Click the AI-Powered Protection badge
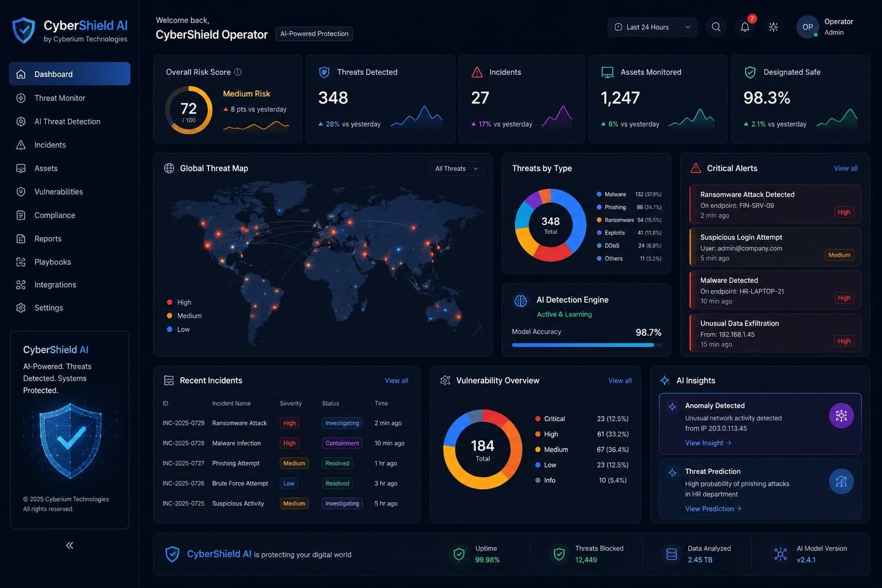882x588 pixels. pos(314,34)
